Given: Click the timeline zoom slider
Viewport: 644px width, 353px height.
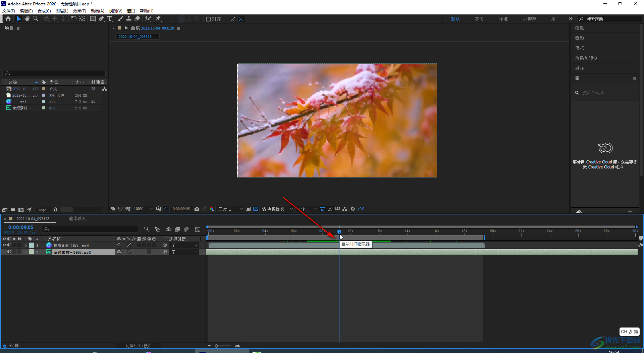Looking at the screenshot, I should point(223,346).
